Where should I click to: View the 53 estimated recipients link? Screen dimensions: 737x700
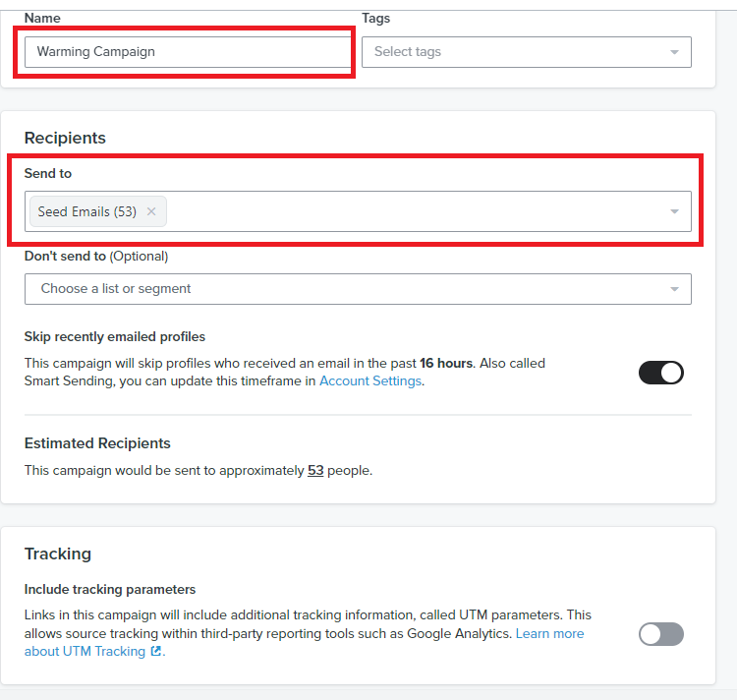(x=315, y=471)
